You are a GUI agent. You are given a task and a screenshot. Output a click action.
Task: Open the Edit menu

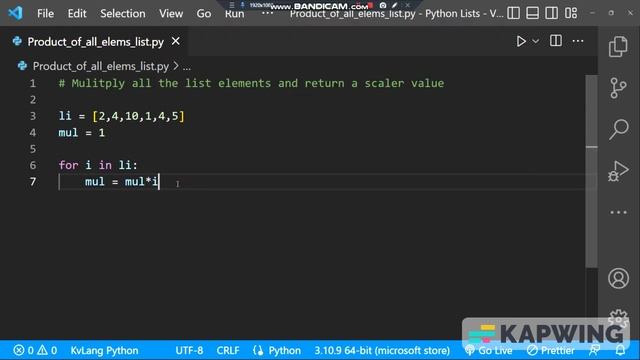point(77,13)
